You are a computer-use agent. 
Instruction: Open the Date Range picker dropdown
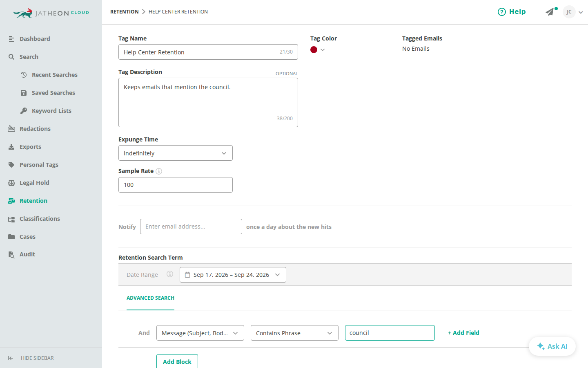click(x=233, y=275)
